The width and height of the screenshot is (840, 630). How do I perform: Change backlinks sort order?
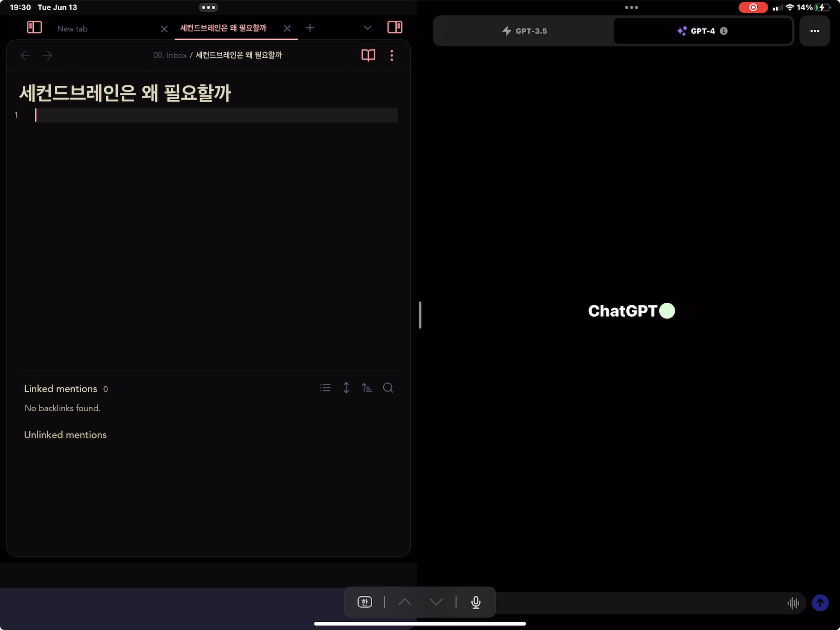pos(367,388)
